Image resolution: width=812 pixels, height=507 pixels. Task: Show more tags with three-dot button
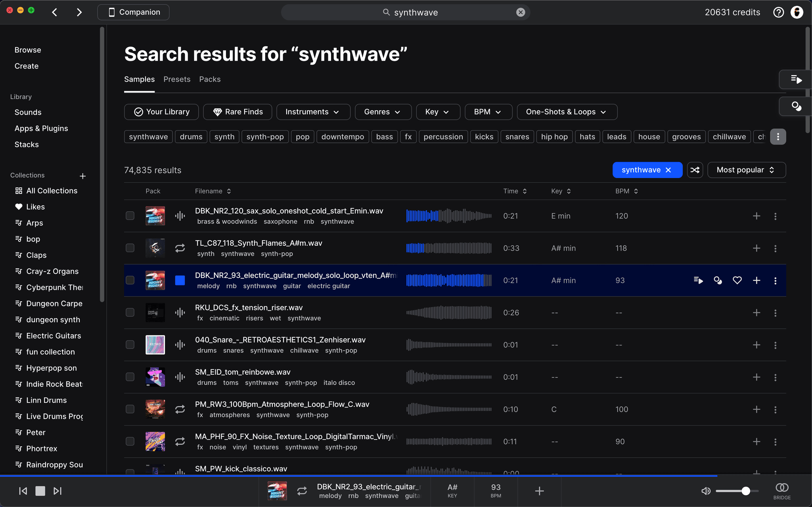click(x=778, y=137)
